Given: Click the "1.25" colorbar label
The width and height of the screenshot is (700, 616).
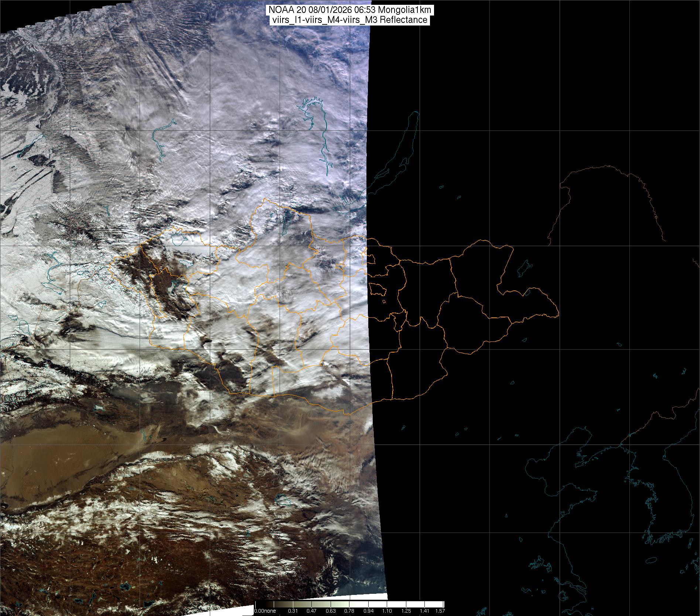Looking at the screenshot, I should (x=406, y=611).
